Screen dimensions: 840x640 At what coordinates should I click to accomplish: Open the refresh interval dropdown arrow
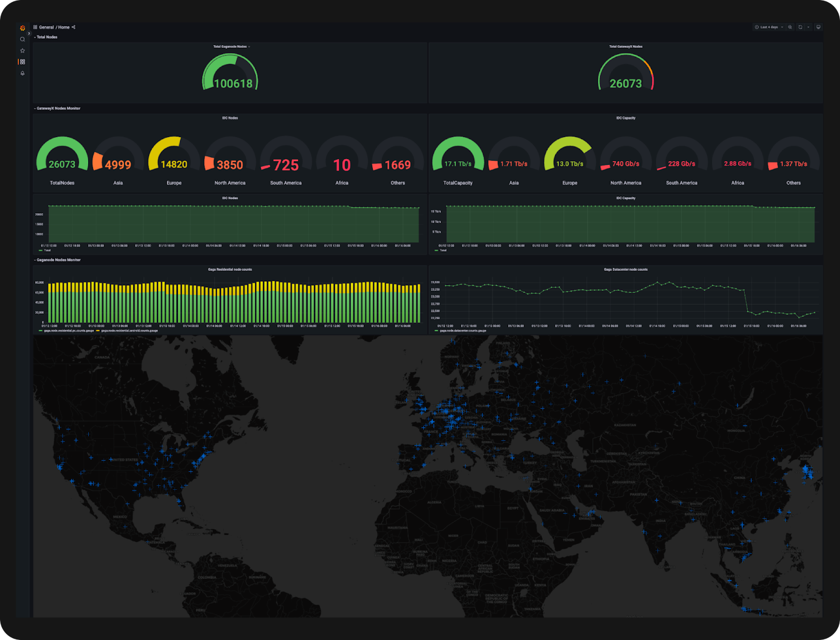pos(808,27)
